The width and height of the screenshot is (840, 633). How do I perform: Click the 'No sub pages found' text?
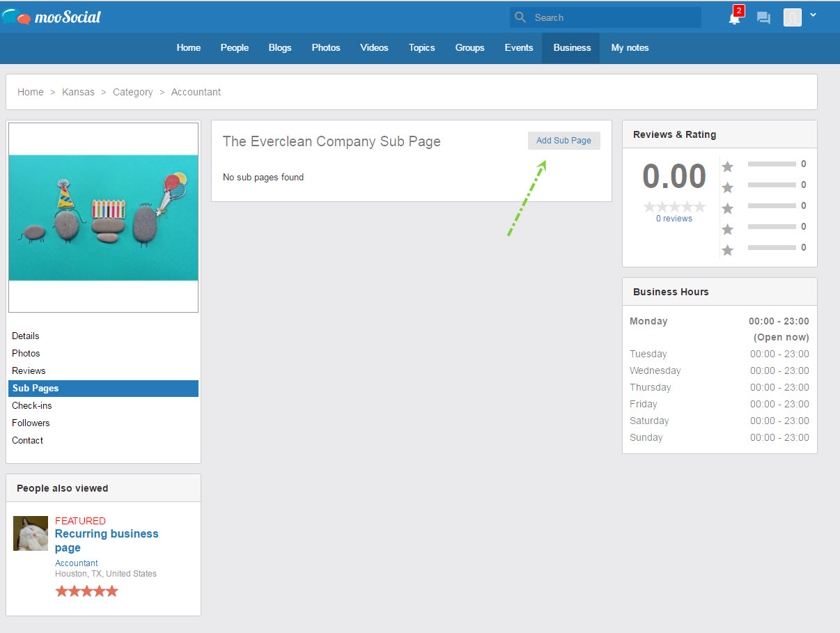pyautogui.click(x=263, y=177)
